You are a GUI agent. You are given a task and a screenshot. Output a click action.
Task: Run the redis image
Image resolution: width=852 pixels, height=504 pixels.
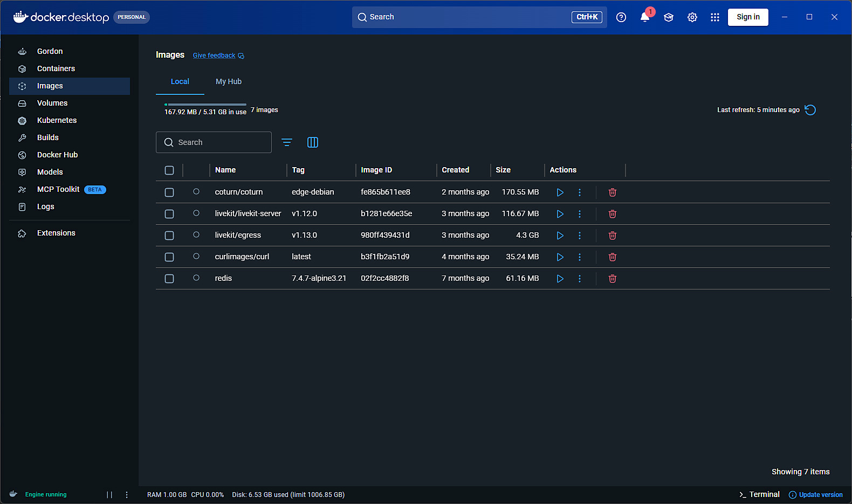(560, 279)
